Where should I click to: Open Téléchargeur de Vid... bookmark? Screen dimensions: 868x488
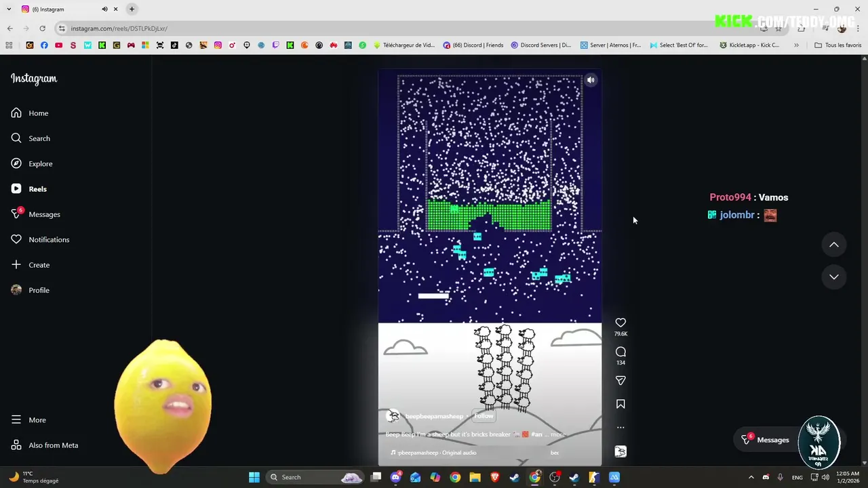(404, 45)
